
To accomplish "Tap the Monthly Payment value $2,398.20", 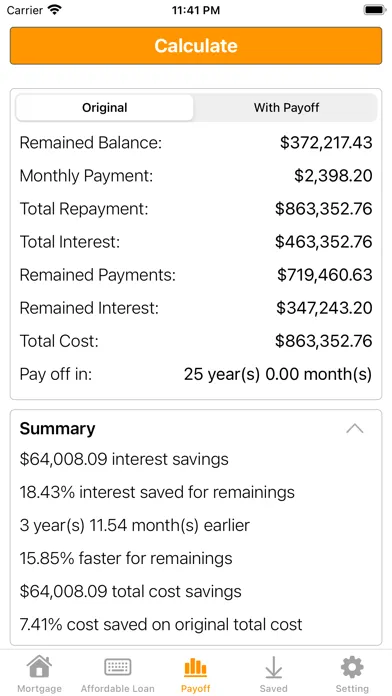I will click(x=333, y=176).
